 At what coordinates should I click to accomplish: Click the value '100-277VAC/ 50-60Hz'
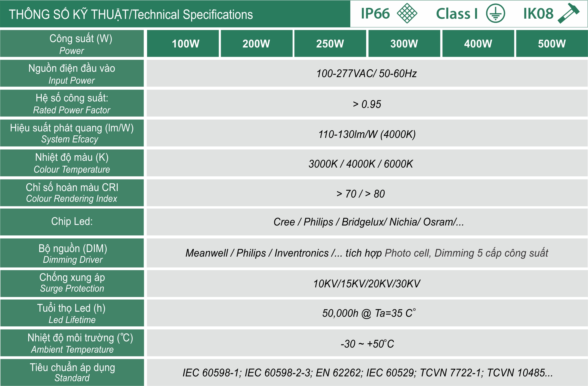pyautogui.click(x=366, y=73)
